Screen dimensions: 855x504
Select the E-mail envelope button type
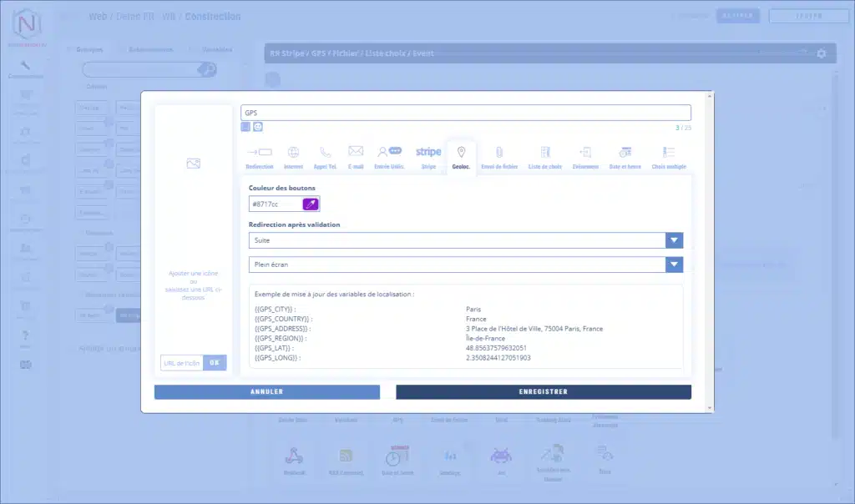pyautogui.click(x=356, y=155)
